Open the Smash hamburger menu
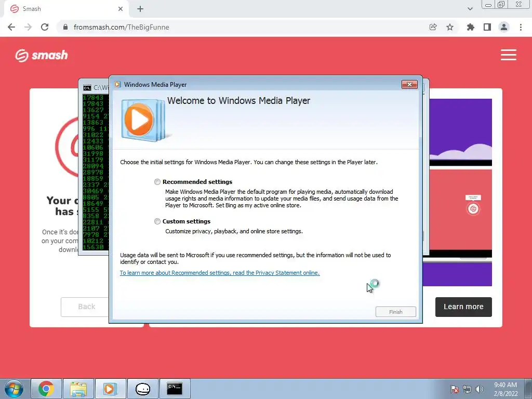The image size is (532, 399). click(508, 55)
